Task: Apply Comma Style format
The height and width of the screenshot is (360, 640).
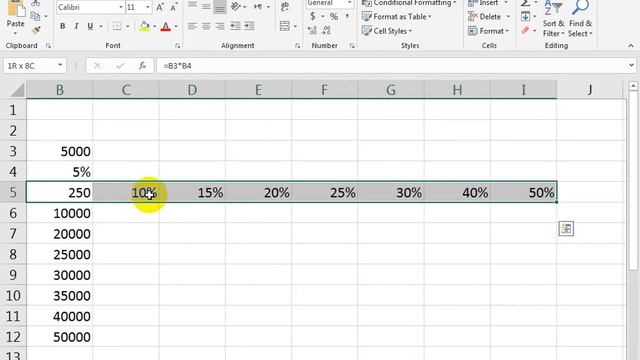Action: click(347, 17)
